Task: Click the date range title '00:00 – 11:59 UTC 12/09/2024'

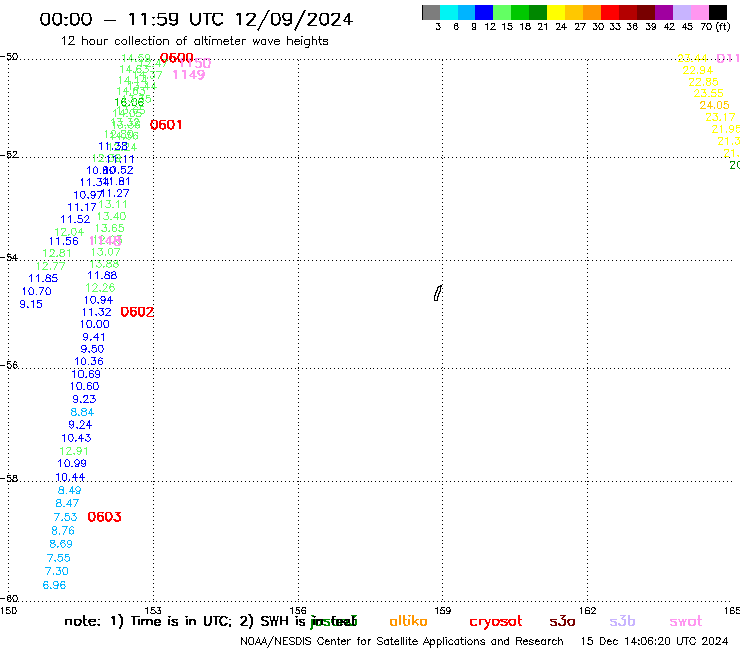Action: tap(196, 19)
